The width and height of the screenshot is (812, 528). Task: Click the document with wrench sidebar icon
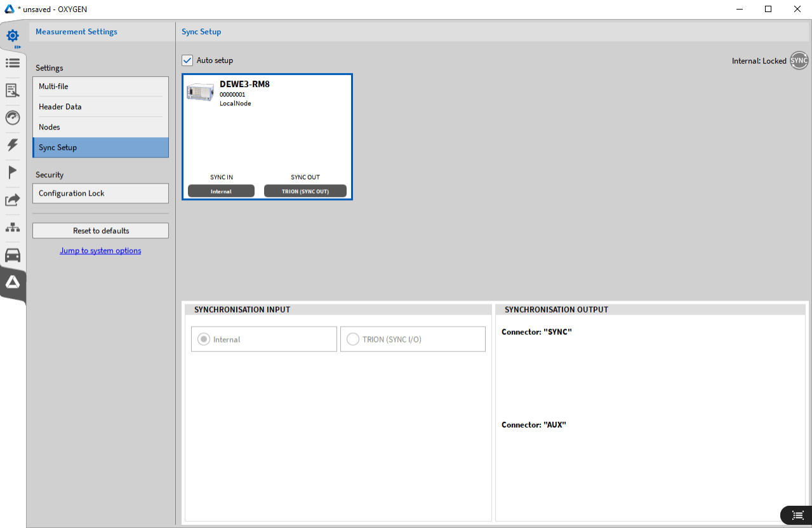(13, 90)
